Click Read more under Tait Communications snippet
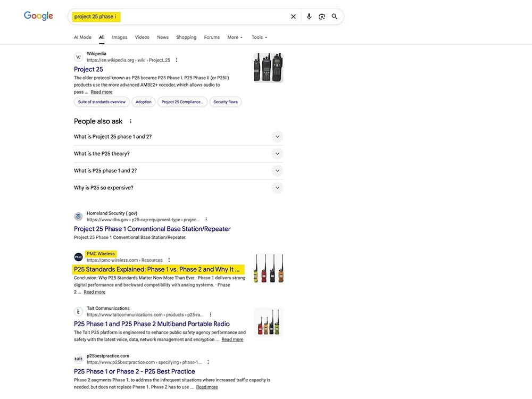This screenshot has height=399, width=532. (x=232, y=339)
